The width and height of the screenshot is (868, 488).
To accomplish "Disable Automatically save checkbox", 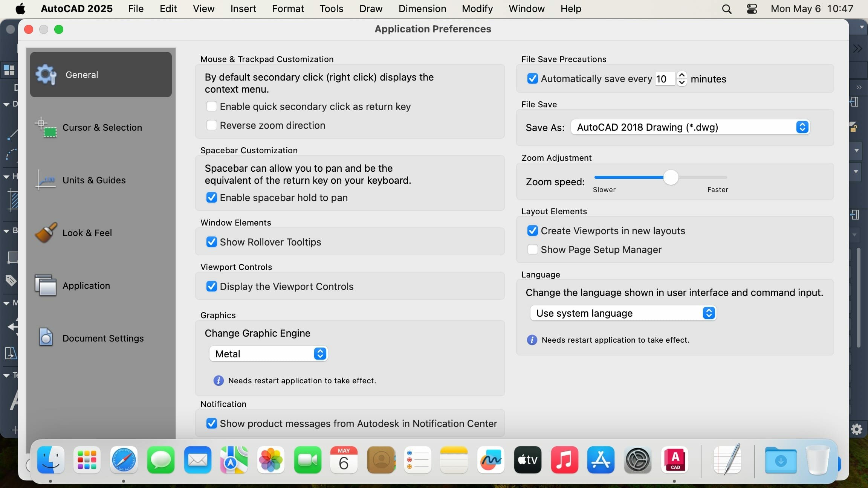I will [x=532, y=78].
